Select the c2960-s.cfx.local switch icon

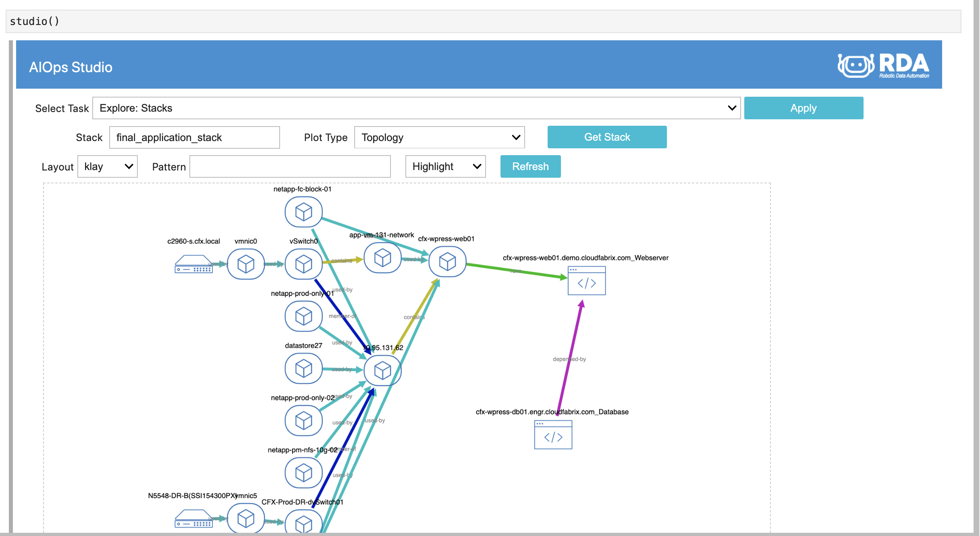click(x=193, y=264)
